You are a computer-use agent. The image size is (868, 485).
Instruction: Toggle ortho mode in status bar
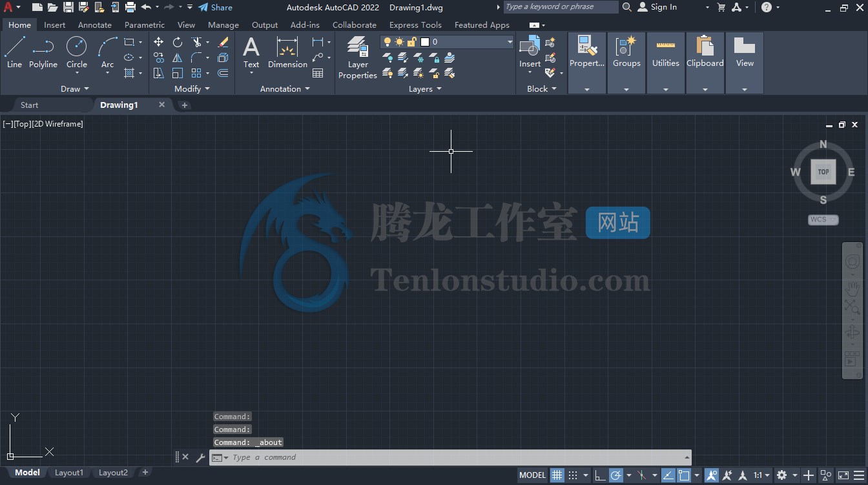[600, 475]
